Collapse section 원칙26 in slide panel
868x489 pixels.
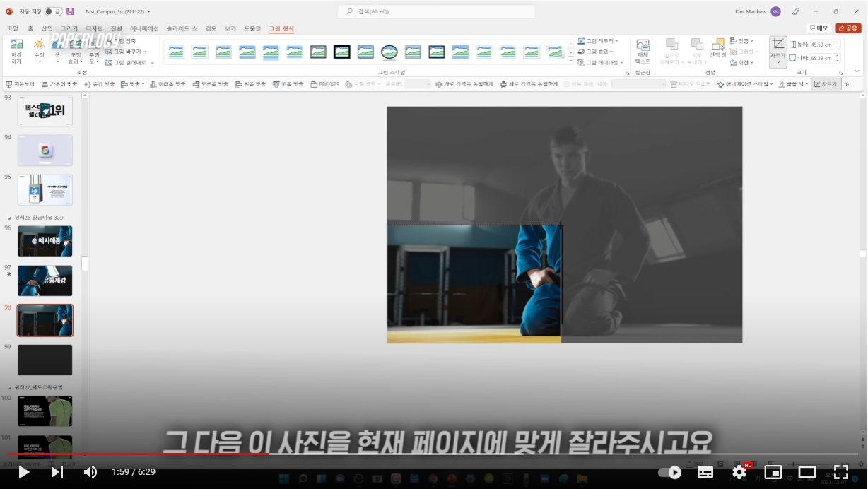coord(9,217)
